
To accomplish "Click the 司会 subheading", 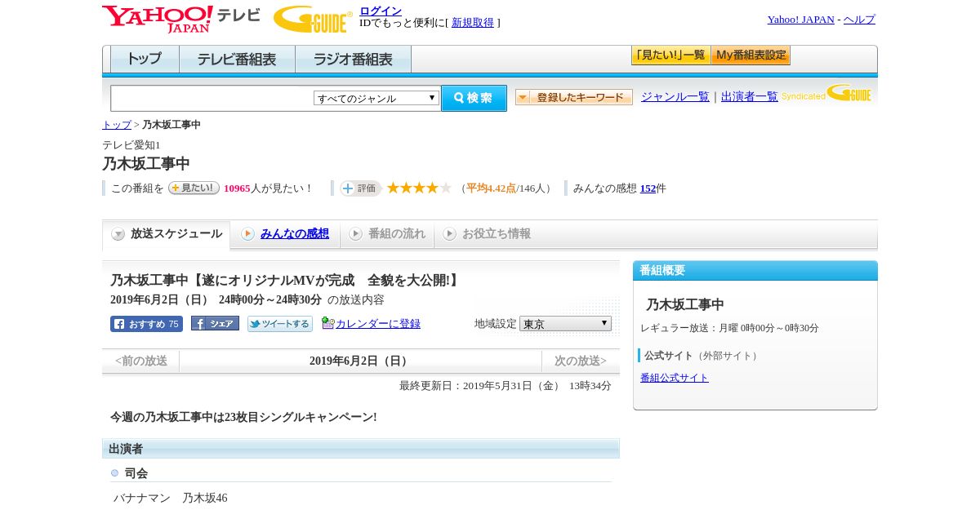I will [136, 473].
